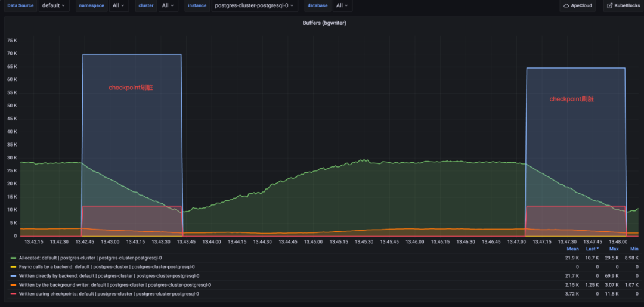Open the cluster variable dropdown
This screenshot has height=307, width=644.
169,5
